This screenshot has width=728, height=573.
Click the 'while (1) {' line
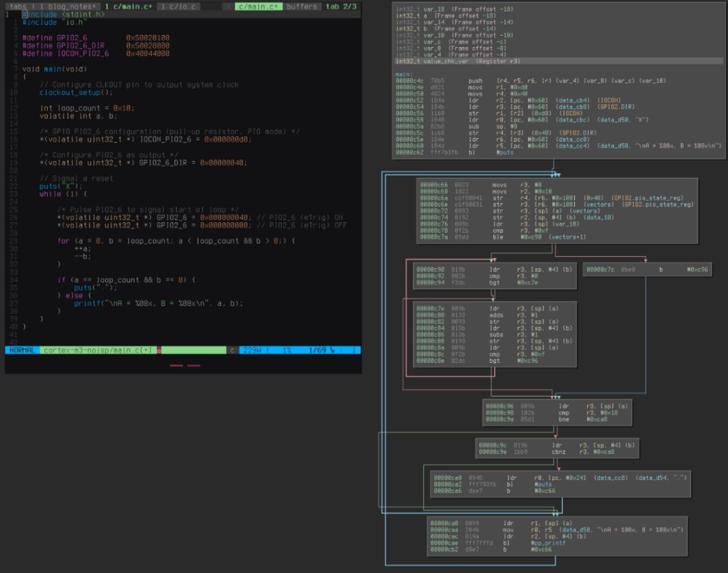pyautogui.click(x=63, y=194)
